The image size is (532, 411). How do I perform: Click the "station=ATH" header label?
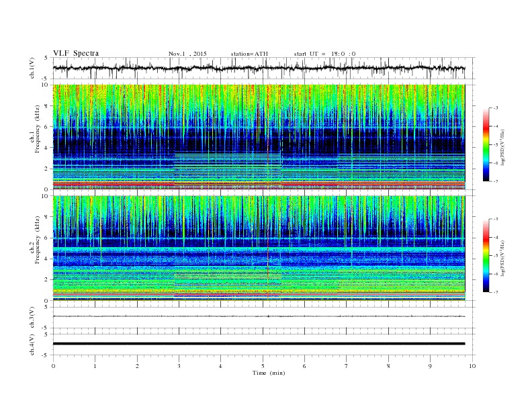click(249, 54)
